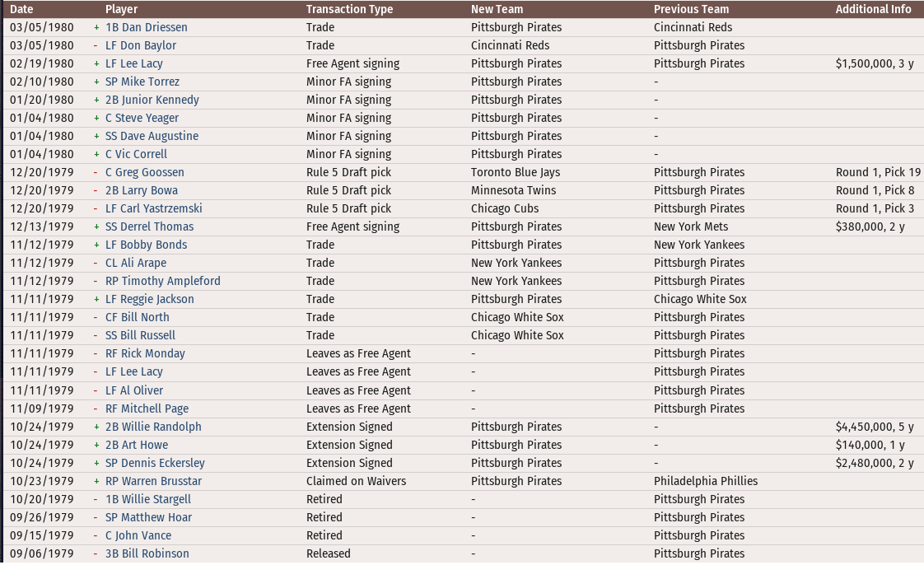The height and width of the screenshot is (565, 924).
Task: Sort by the Transaction Type header
Action: coord(349,9)
